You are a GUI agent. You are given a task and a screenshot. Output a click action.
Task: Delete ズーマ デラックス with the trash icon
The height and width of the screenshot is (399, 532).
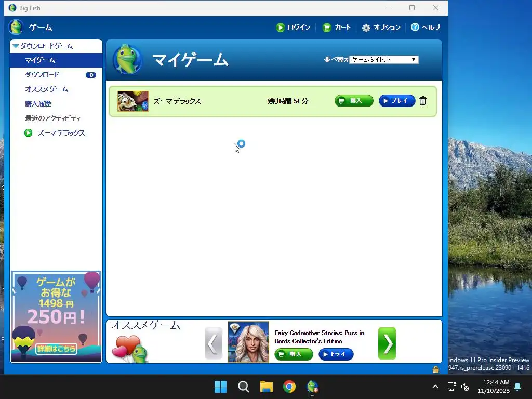tap(423, 101)
